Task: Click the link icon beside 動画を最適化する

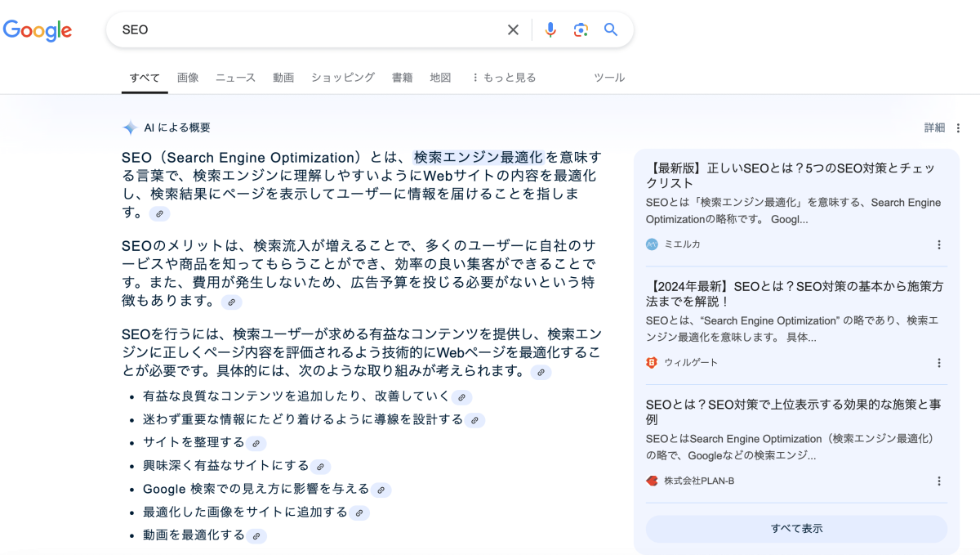Action: 256,537
